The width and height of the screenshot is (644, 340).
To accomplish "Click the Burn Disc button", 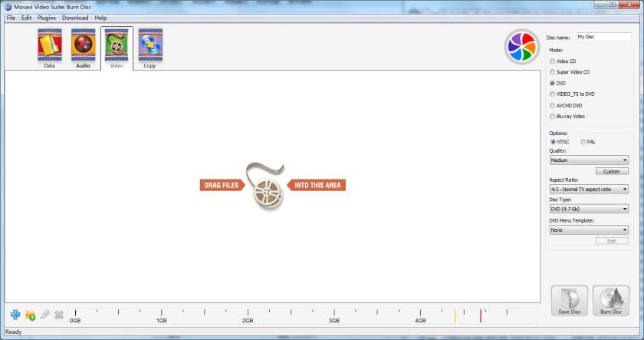I will click(x=611, y=301).
